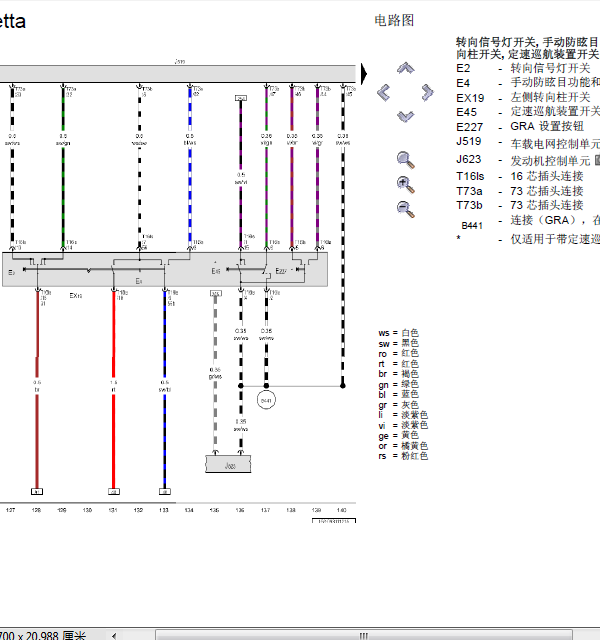Click the rs = 粉红色 color code
Viewport: 600px width, 640px height.
403,456
